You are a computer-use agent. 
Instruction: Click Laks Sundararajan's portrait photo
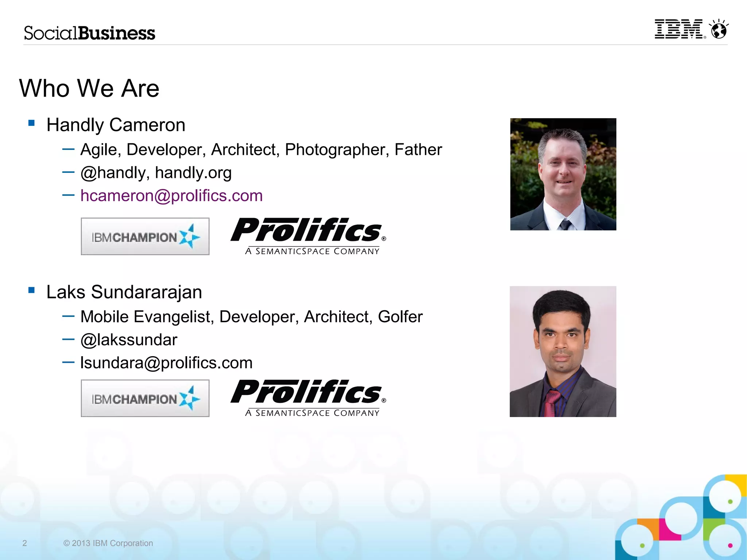click(563, 351)
